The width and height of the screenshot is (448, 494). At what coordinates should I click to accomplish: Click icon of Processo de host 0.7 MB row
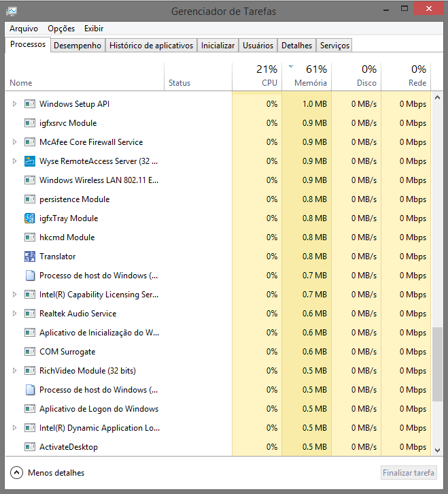(30, 276)
